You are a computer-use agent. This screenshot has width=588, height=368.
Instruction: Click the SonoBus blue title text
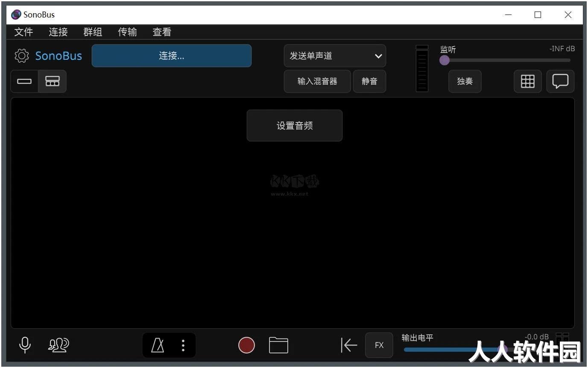tap(59, 56)
